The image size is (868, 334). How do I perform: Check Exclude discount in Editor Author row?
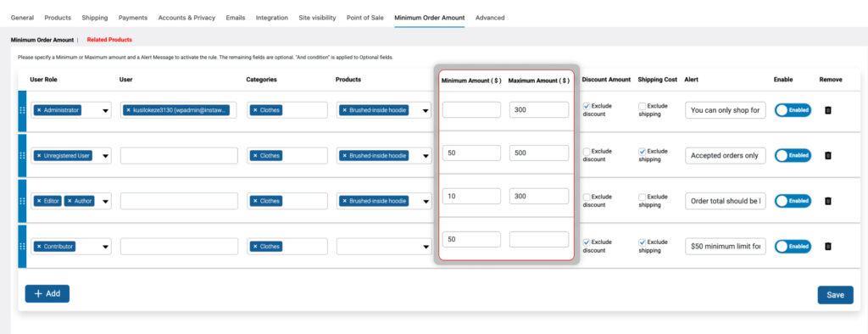click(x=587, y=197)
